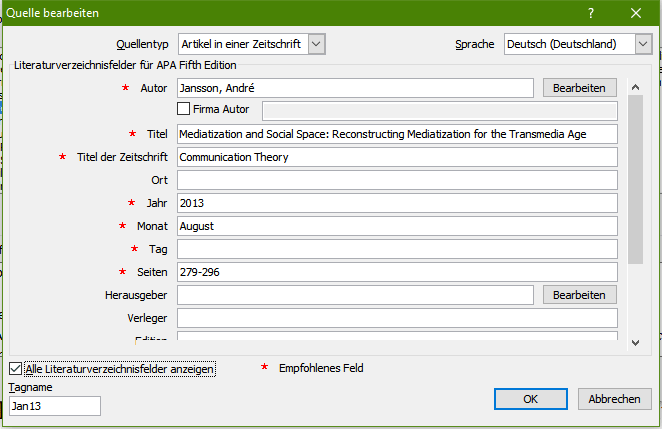Confirm with the OK button
The height and width of the screenshot is (429, 662).
pos(530,399)
